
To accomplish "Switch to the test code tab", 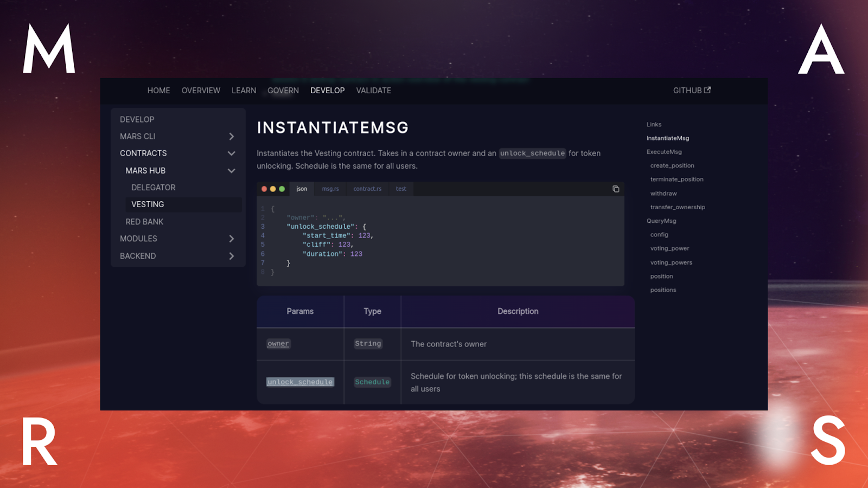I will point(401,189).
